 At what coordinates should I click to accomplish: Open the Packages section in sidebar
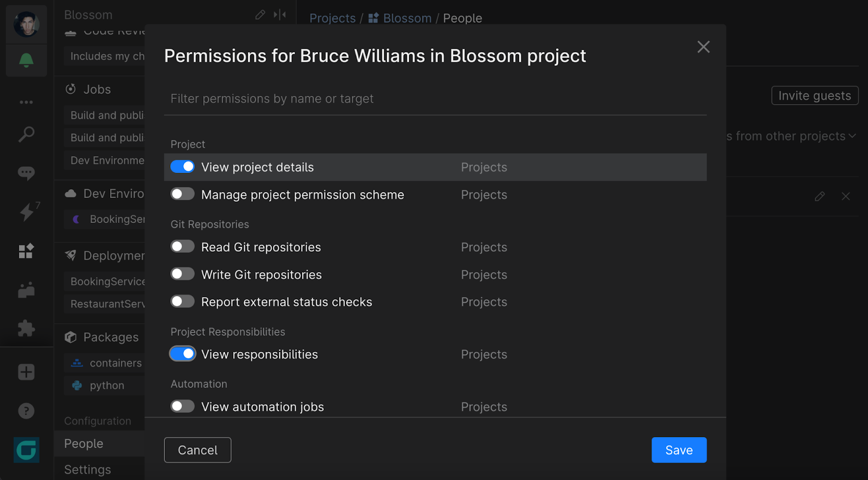[x=111, y=337]
